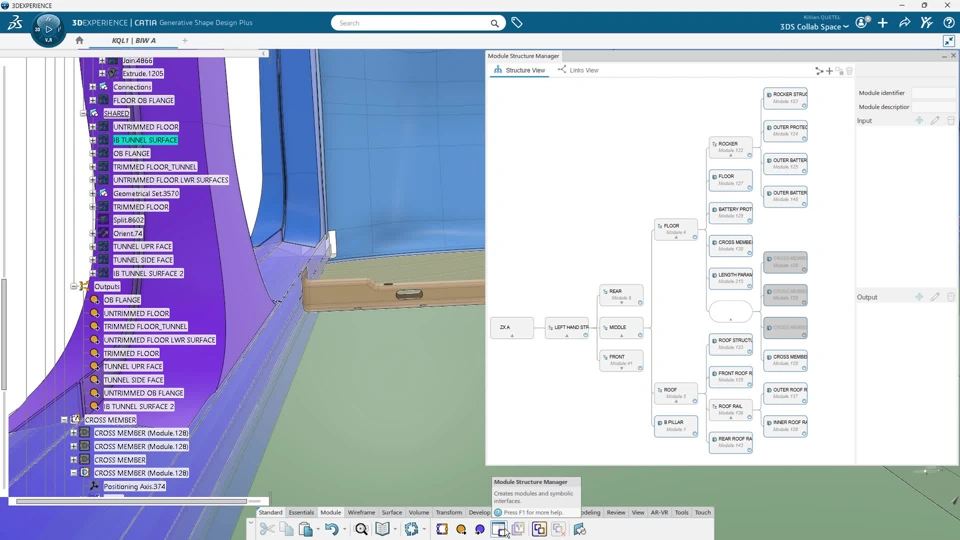Click the Share arrow icon

point(904,23)
